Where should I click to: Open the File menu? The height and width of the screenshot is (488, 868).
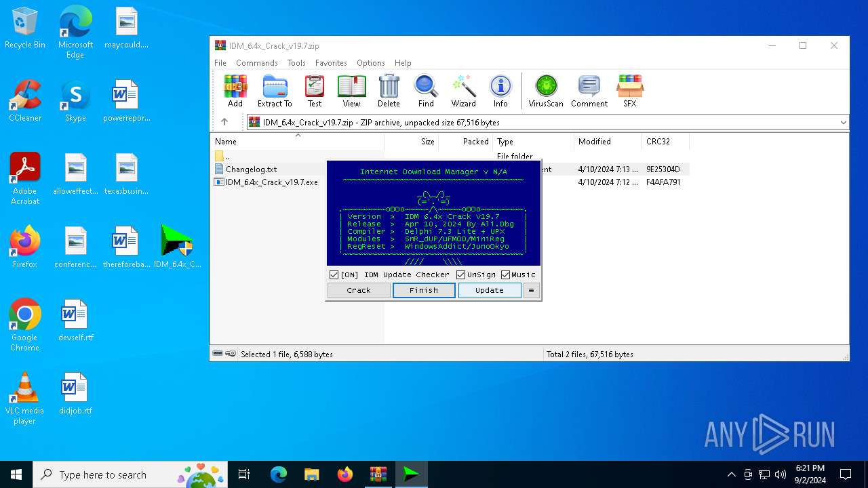point(220,63)
